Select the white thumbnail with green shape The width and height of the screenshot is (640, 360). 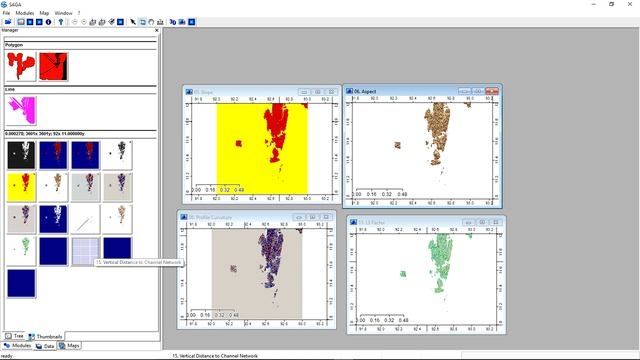tap(21, 251)
